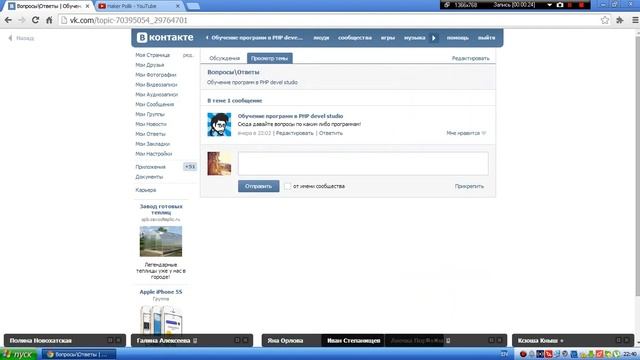Click Редактировать link at topic top
This screenshot has width=640, height=360.
470,58
